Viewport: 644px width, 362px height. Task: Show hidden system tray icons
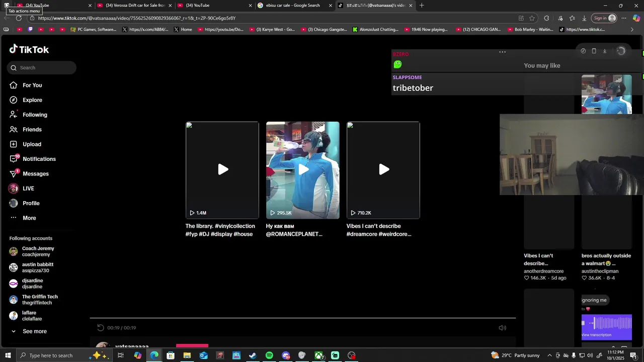(549, 355)
